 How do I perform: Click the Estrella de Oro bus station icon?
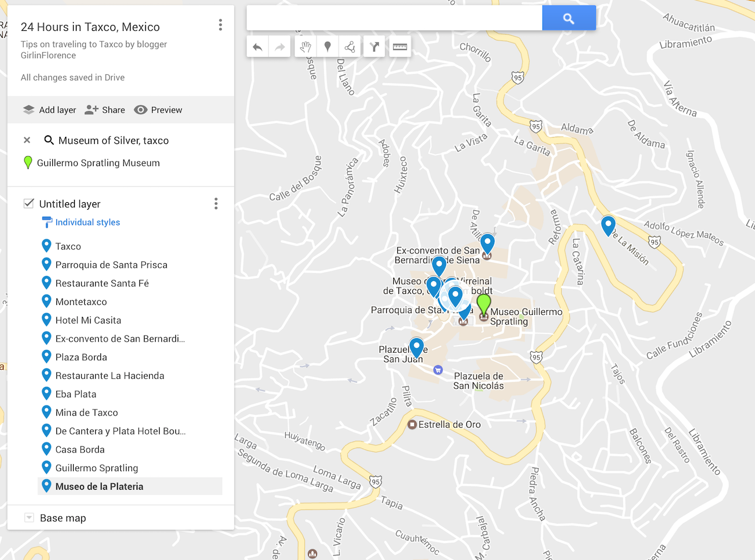coord(412,425)
